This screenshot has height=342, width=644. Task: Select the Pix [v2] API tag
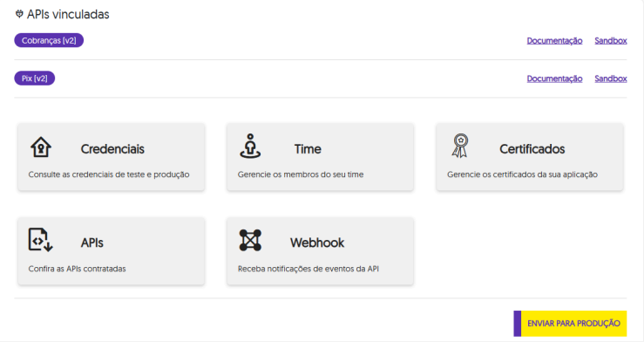pyautogui.click(x=35, y=79)
